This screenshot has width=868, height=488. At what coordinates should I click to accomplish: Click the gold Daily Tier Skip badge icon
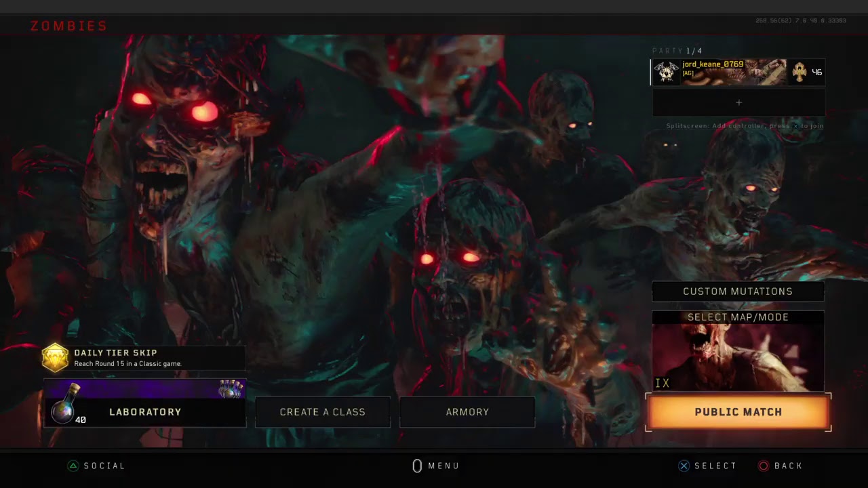[56, 357]
